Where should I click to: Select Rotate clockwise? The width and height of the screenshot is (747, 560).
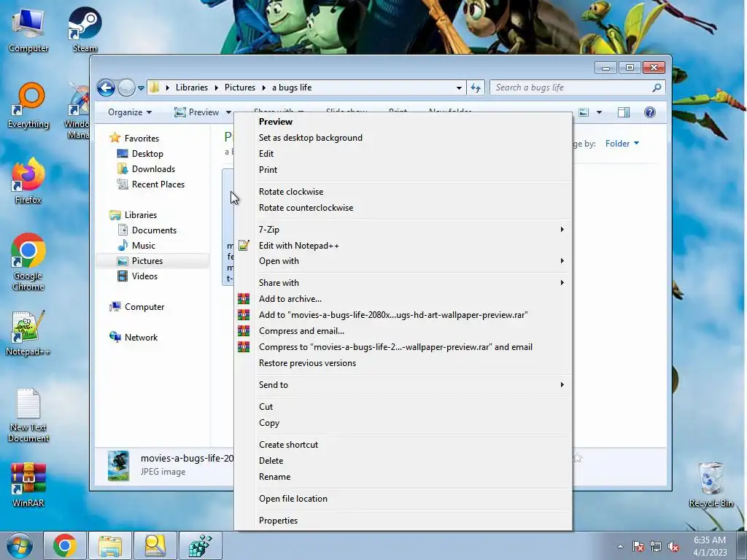(403, 192)
